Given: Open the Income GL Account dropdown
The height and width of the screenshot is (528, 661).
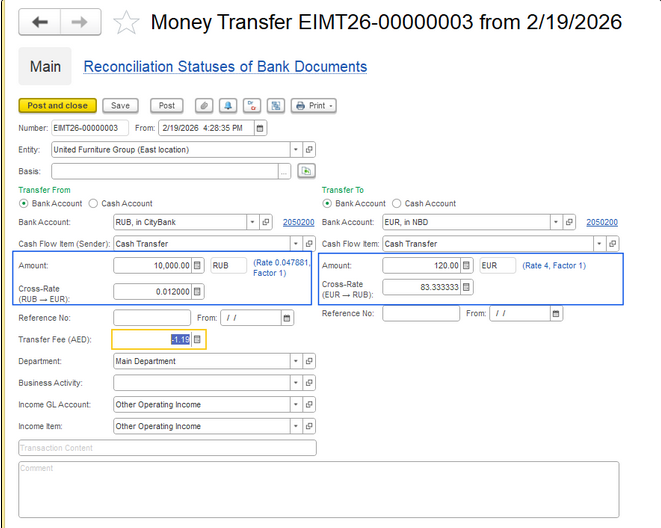Looking at the screenshot, I should pos(296,405).
